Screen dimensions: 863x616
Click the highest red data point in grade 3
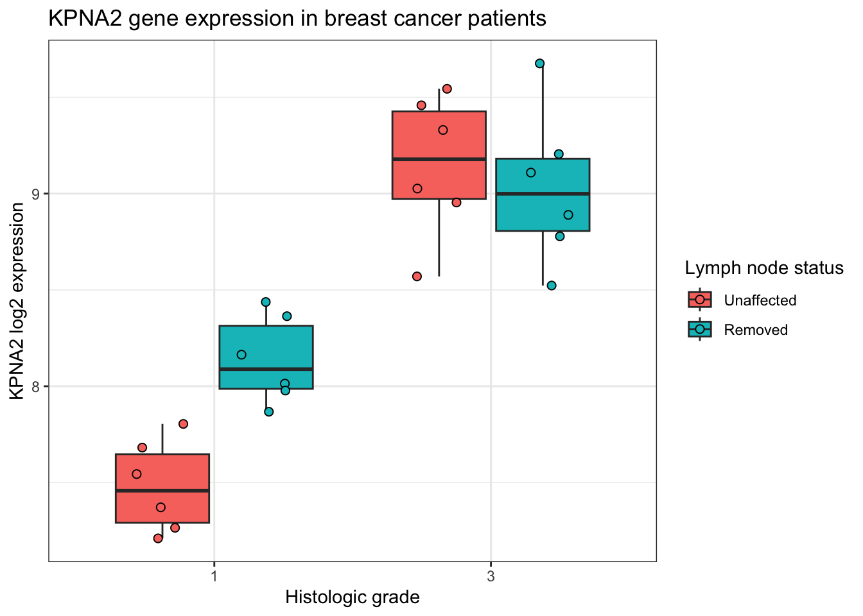coord(447,89)
